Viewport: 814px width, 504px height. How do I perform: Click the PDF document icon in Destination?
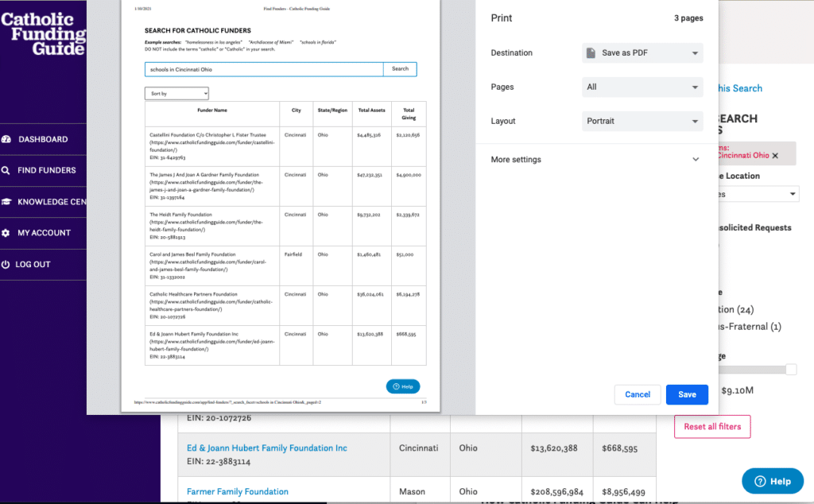click(x=591, y=53)
